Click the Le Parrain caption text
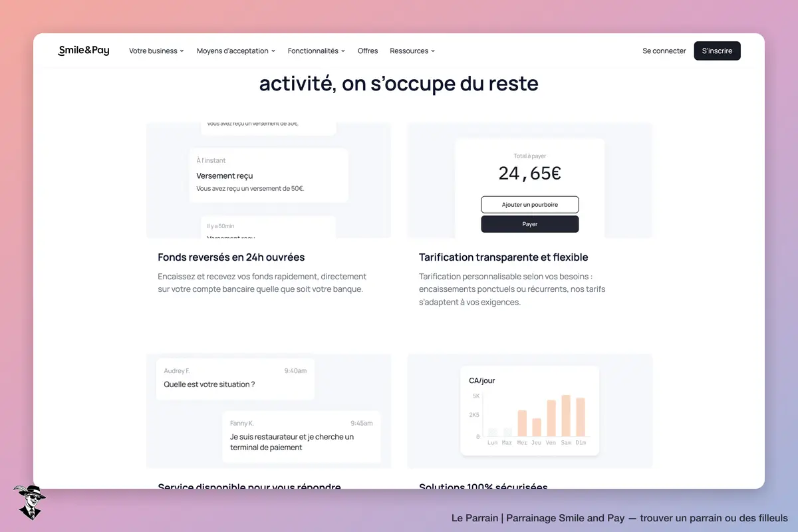Viewport: 798px width, 532px height. click(620, 518)
